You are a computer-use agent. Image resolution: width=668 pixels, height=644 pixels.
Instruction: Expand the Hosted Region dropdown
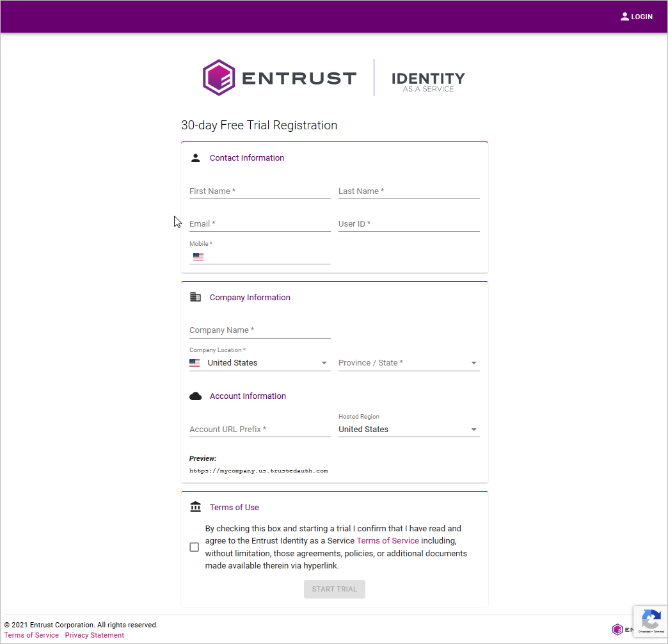click(x=409, y=430)
